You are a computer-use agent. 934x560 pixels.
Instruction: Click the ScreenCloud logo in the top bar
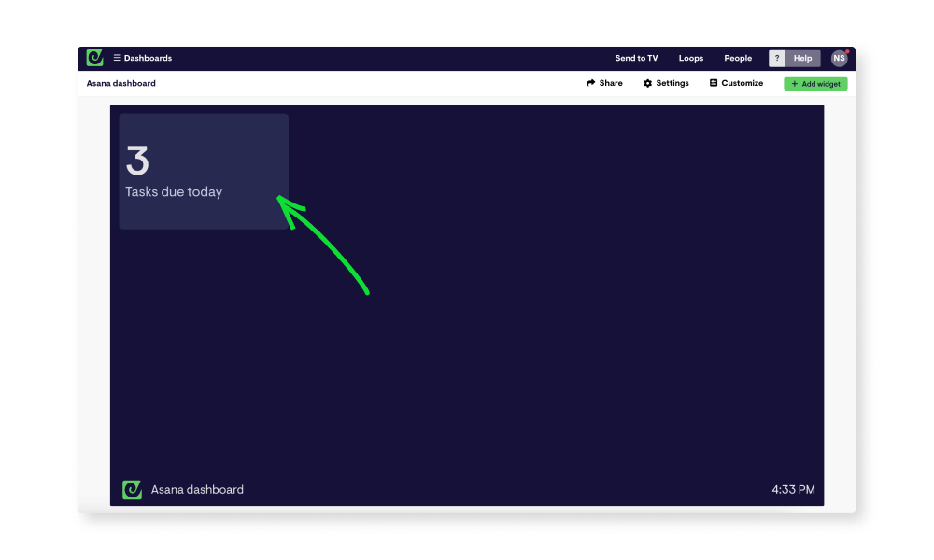94,57
